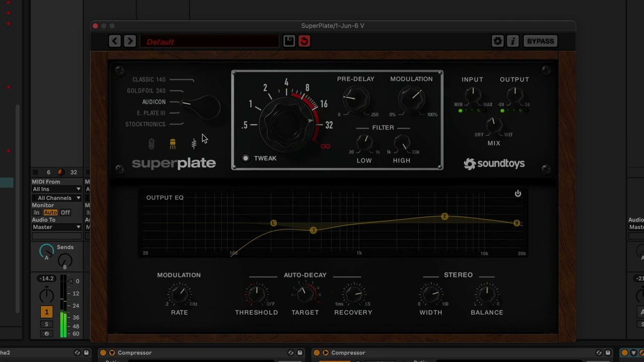Choose the yellow tube preamp icon
The image size is (644, 362).
coord(173,144)
